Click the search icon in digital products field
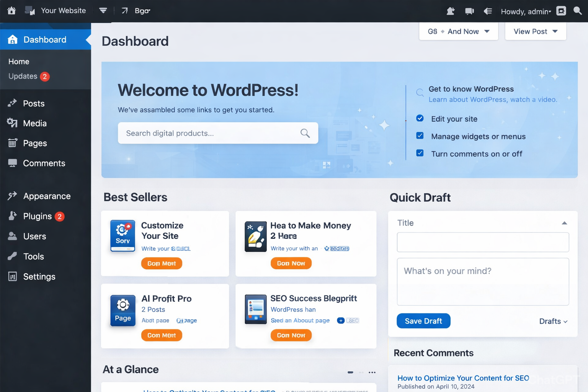Image resolution: width=588 pixels, height=392 pixels. pos(305,133)
